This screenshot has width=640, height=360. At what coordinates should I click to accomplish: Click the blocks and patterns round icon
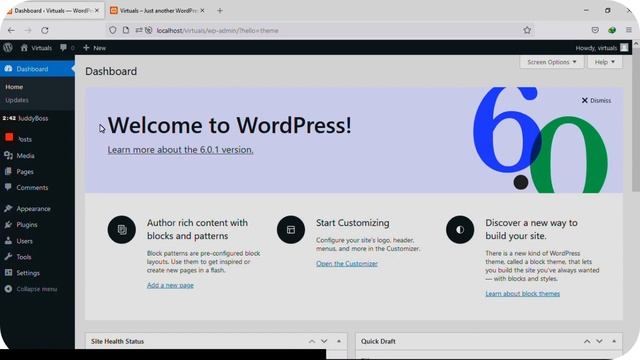tap(122, 230)
